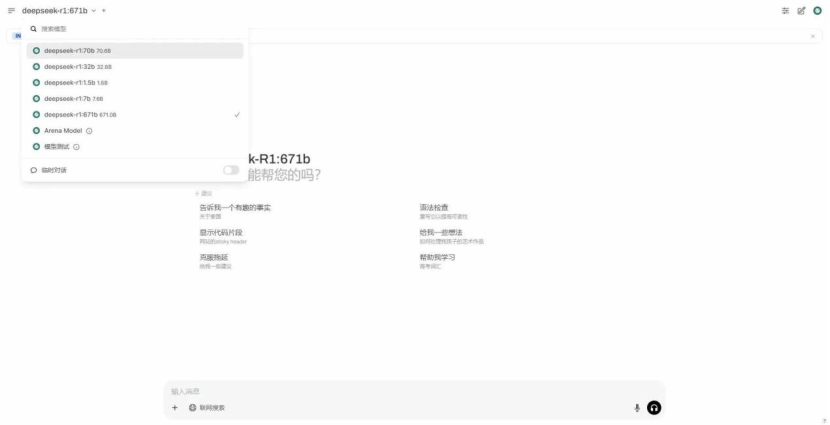The image size is (830, 425).
Task: Choose the 显示代码片段 suggestion
Action: click(x=223, y=236)
